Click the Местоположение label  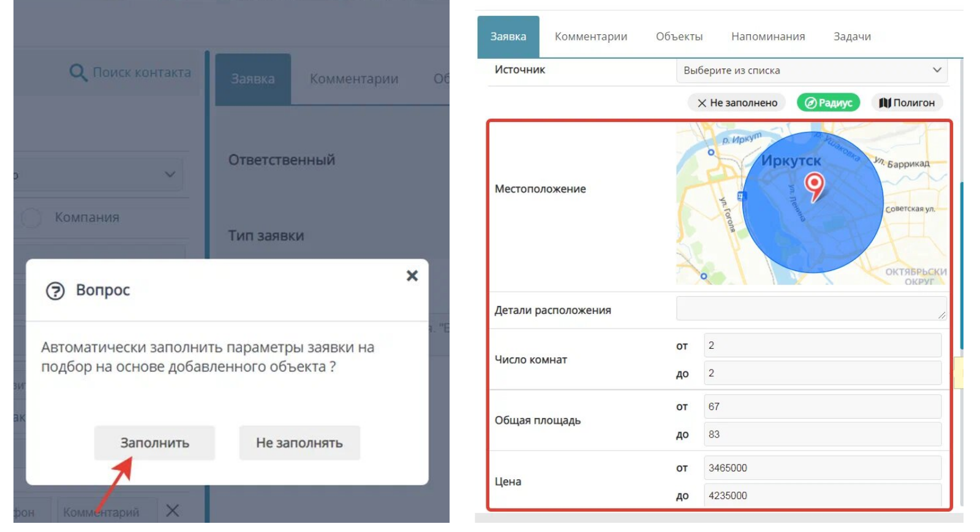click(540, 189)
